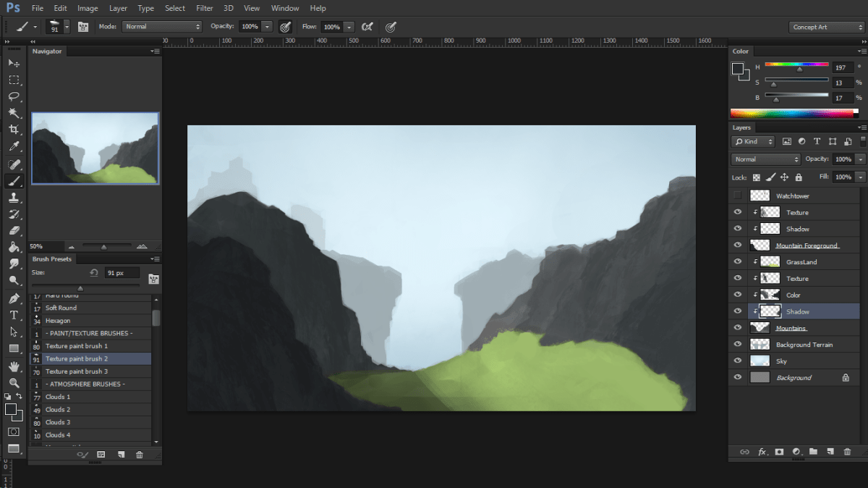The image size is (868, 488).
Task: Hide the Background Terrain layer
Action: (737, 345)
